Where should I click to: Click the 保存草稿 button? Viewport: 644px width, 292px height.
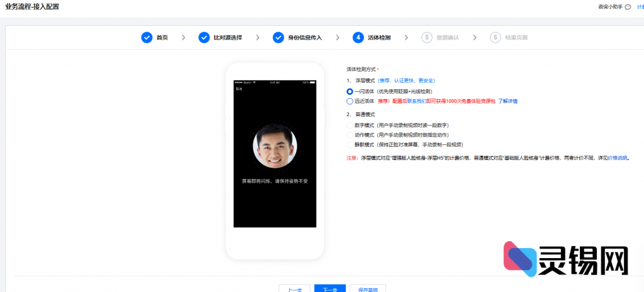367,289
